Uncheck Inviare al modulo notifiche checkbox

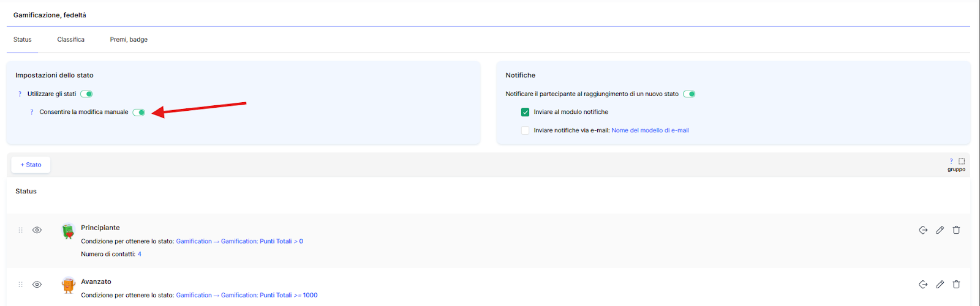[525, 112]
